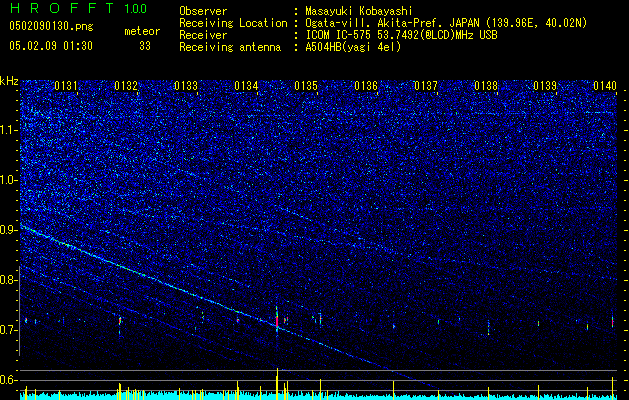Click the 0139 time marker

point(545,86)
